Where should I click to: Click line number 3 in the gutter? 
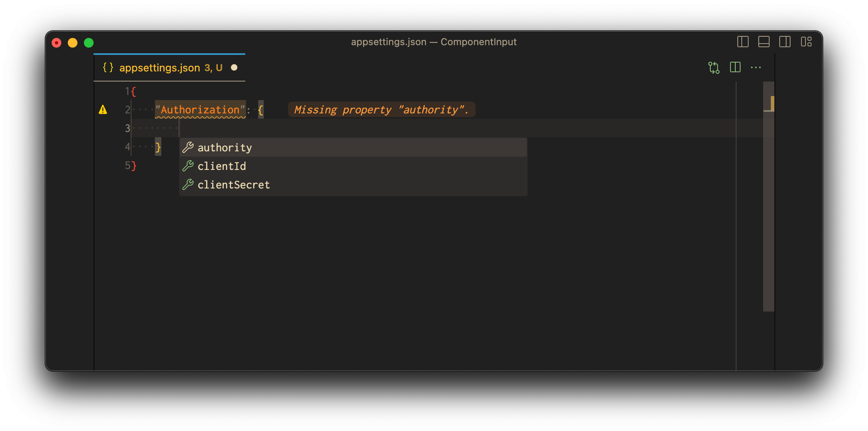(127, 128)
